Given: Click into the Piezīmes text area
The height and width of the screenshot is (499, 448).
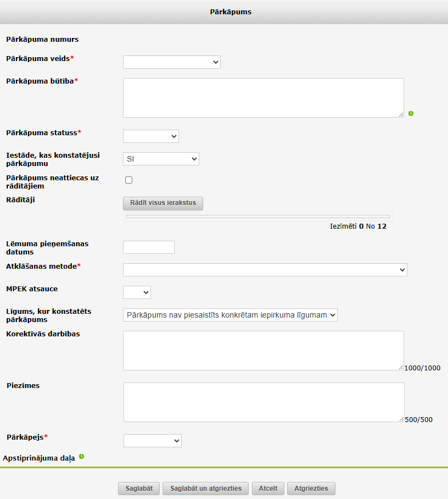Looking at the screenshot, I should point(264,402).
